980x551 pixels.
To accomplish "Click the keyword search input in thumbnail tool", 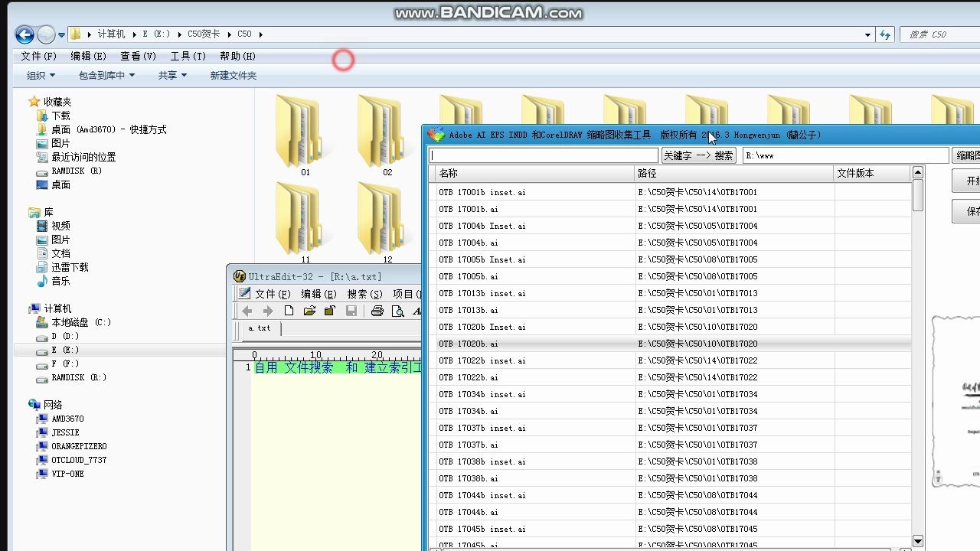I will [543, 155].
